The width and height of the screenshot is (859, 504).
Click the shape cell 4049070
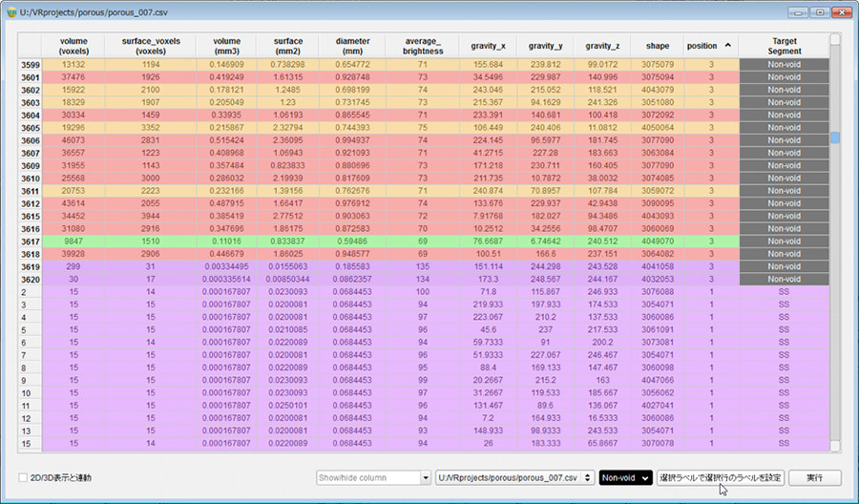[657, 241]
